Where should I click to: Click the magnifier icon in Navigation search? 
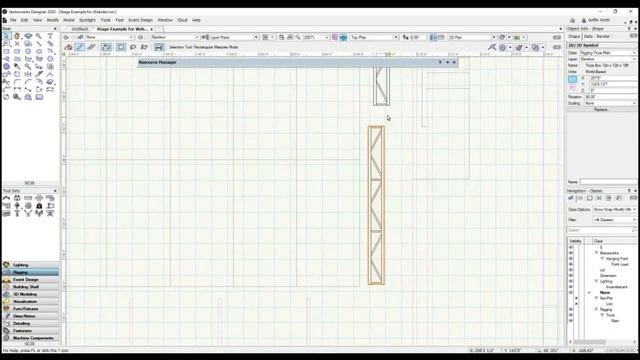coord(634,230)
